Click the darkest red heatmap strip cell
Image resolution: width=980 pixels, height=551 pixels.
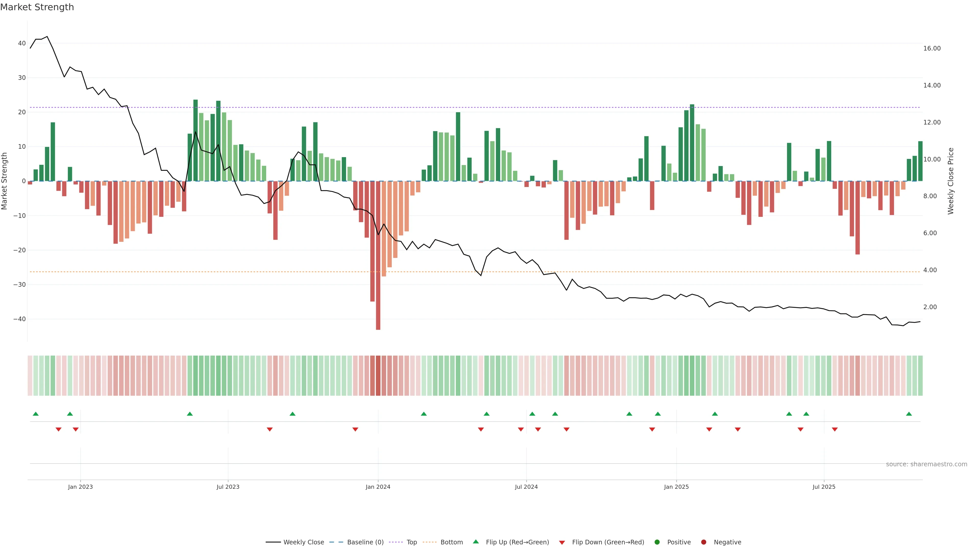pos(378,376)
